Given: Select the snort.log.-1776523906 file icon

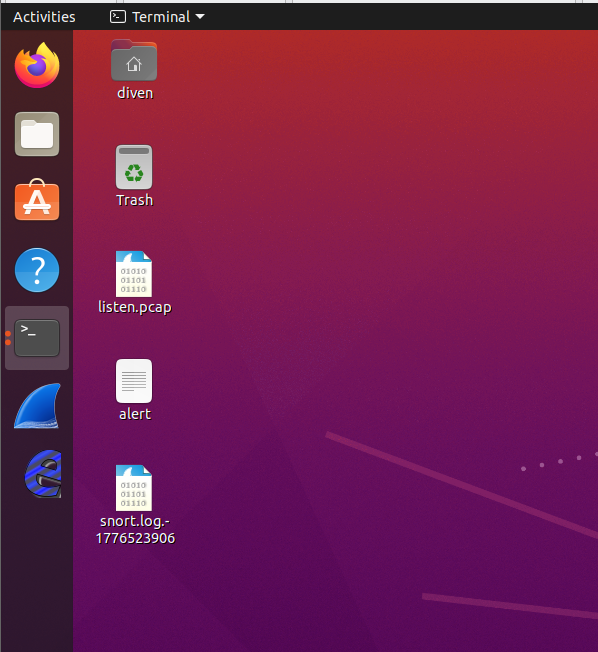Looking at the screenshot, I should [134, 488].
